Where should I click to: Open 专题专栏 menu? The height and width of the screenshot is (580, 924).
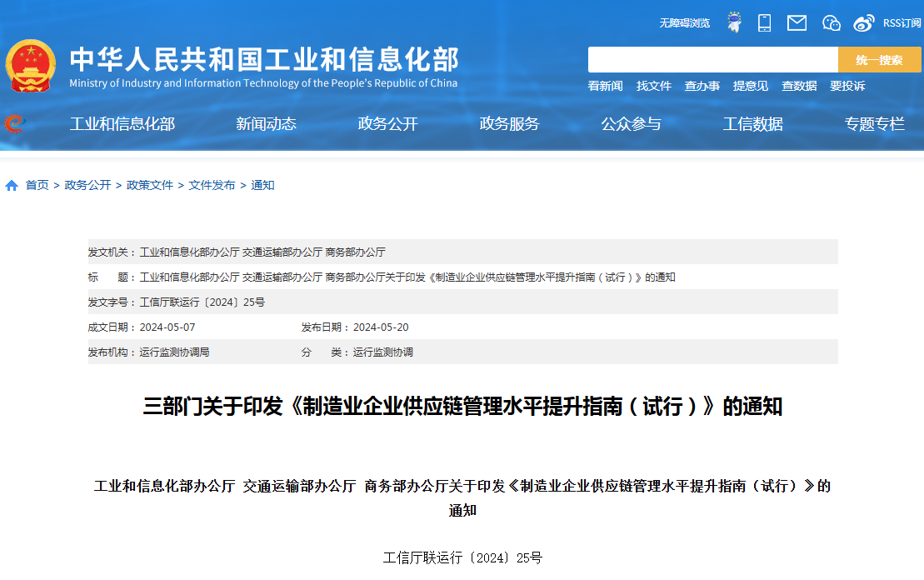875,124
